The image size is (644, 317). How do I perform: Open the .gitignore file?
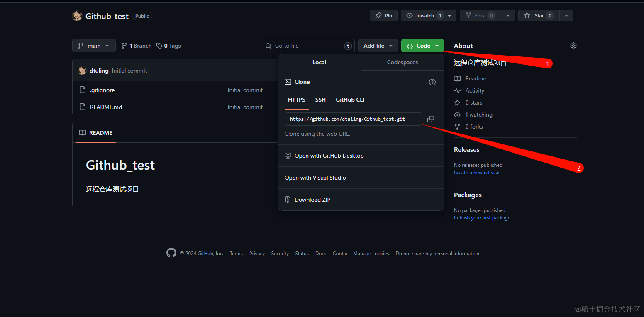coord(102,90)
